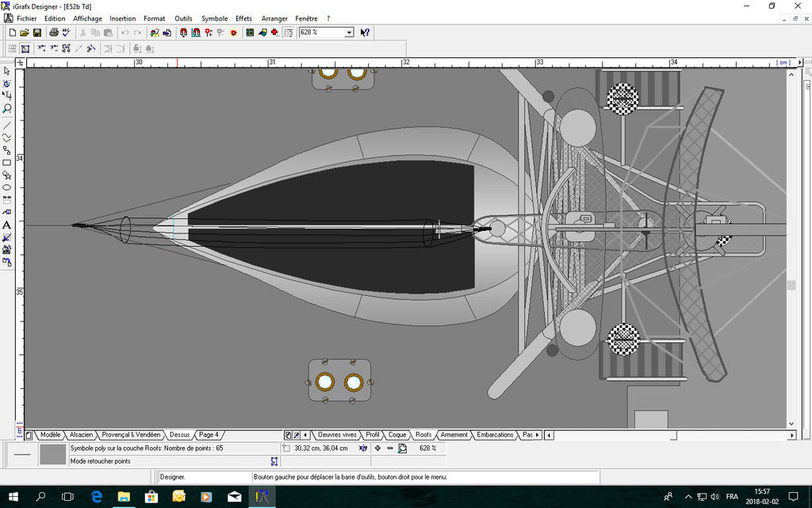The image size is (812, 508).
Task: Select the star shapes tool
Action: (6, 175)
